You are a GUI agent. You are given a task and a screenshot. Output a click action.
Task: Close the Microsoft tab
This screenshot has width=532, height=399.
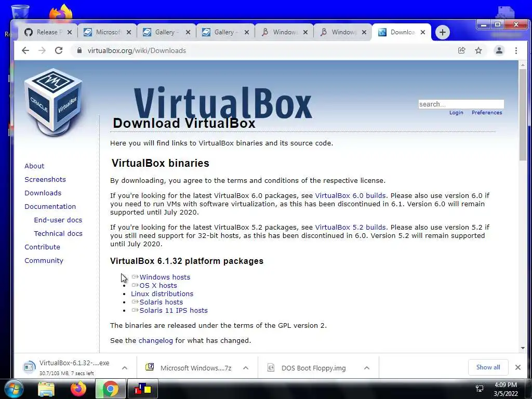point(129,32)
